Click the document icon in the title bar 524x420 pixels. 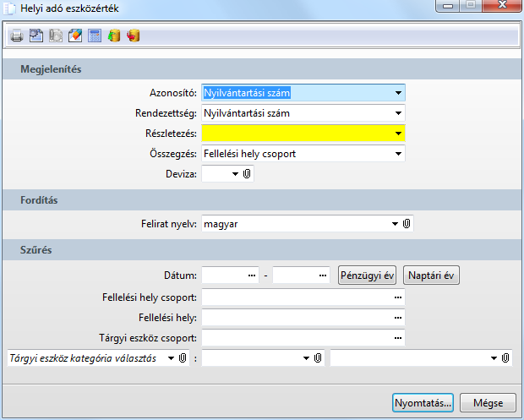[x=8, y=8]
